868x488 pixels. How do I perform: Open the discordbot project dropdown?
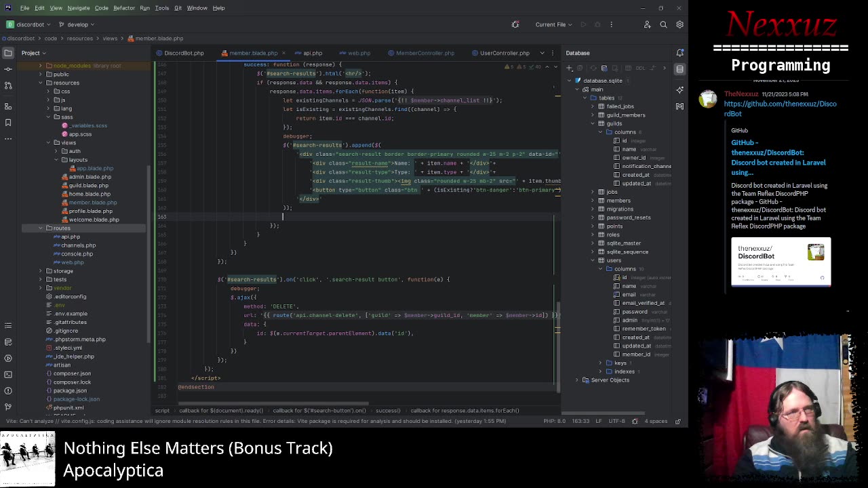click(30, 24)
